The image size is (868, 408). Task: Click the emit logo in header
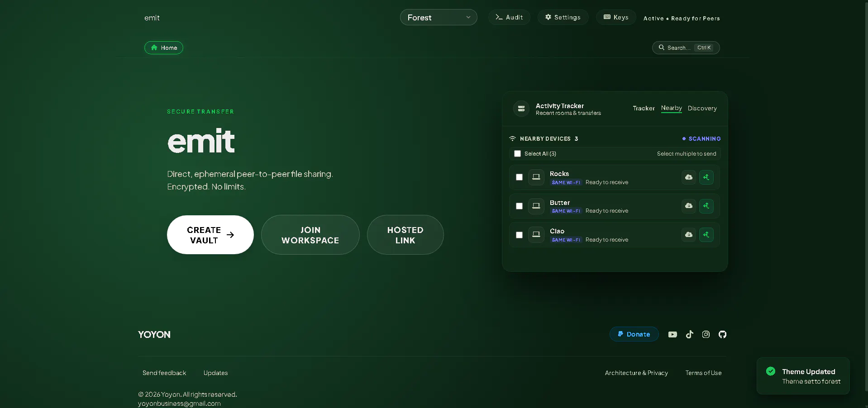point(152,18)
